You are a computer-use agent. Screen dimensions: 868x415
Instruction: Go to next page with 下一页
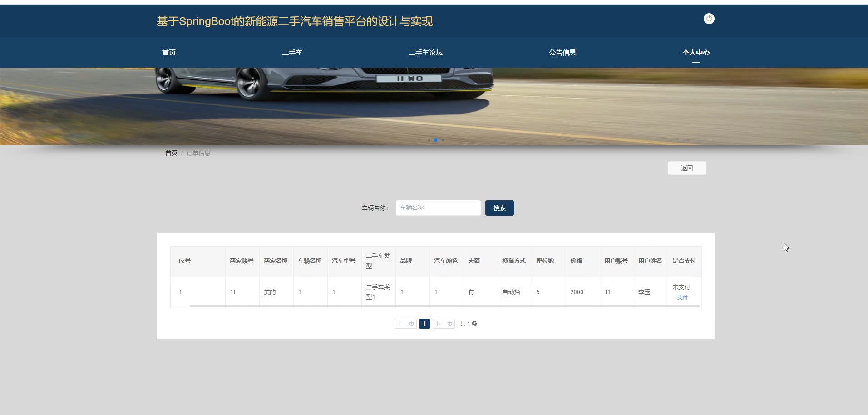coord(444,324)
